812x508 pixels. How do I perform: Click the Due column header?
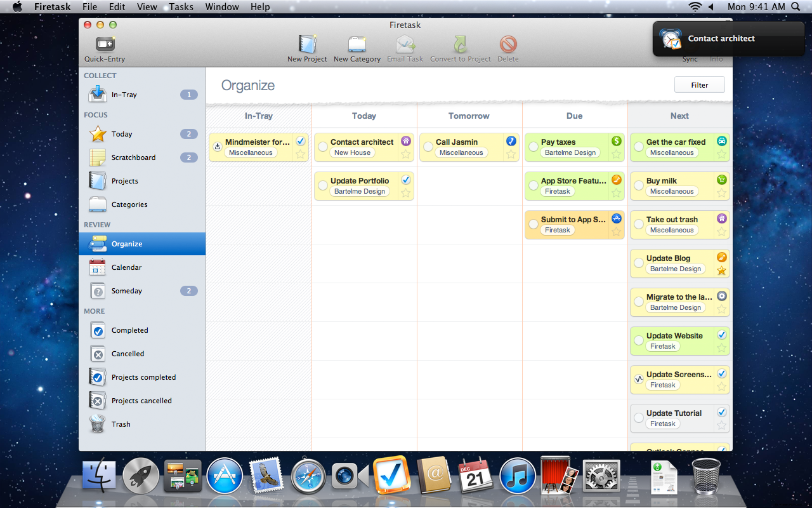[574, 116]
